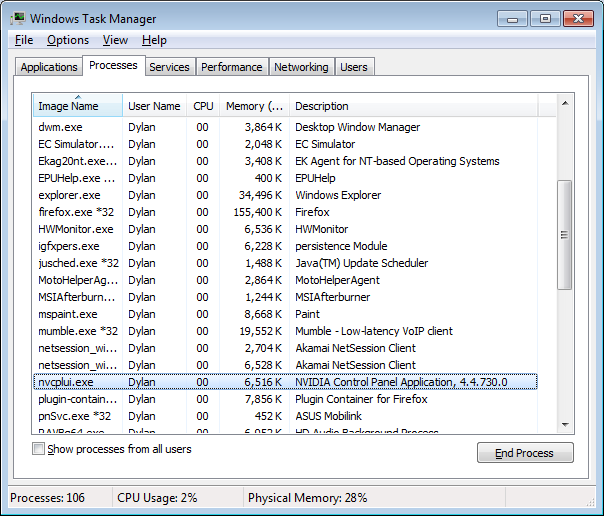Select the EC Simulator process row
Screen dimensions: 604x516
pos(285,144)
